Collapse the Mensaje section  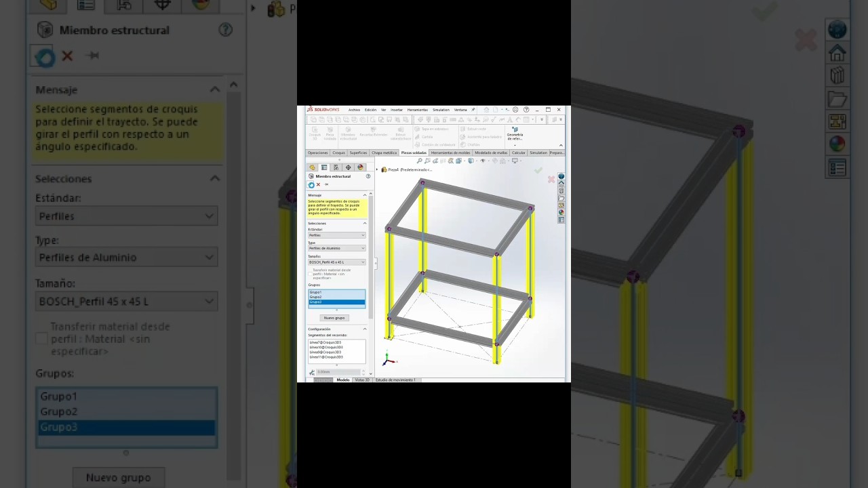pyautogui.click(x=365, y=195)
